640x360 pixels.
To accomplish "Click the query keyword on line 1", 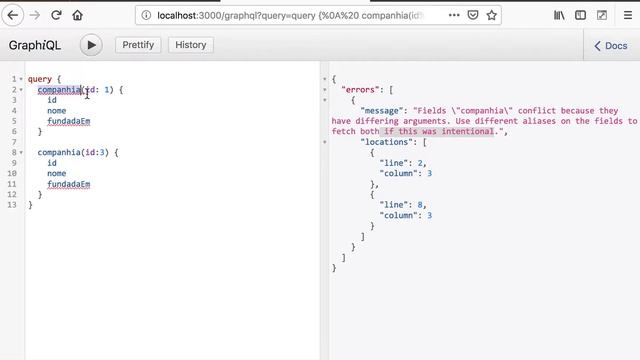I will coord(40,79).
